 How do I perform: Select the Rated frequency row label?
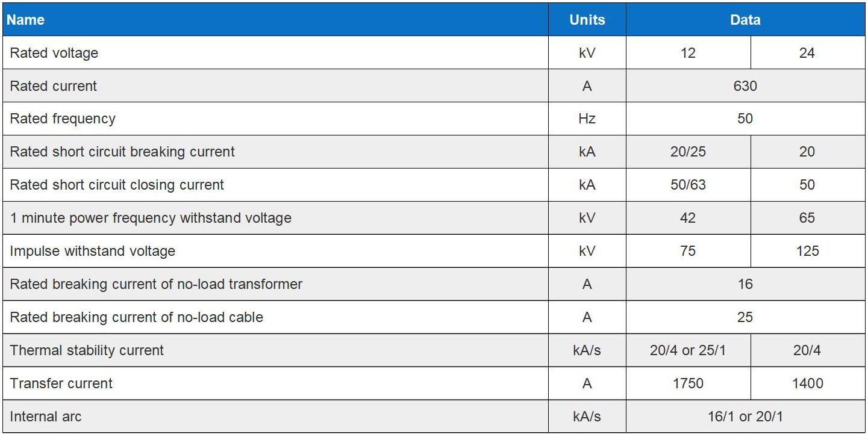point(63,119)
